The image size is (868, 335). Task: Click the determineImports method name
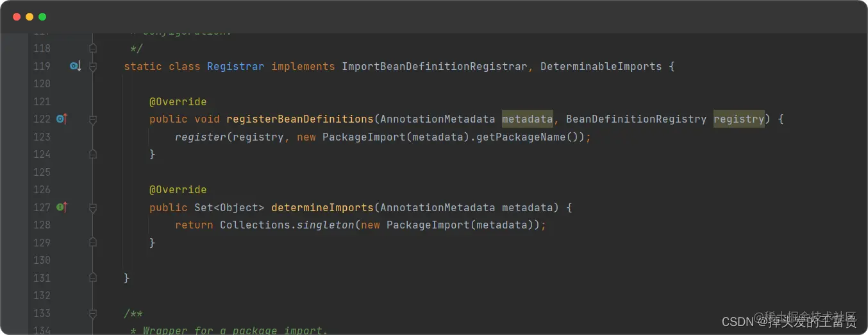(x=322, y=207)
